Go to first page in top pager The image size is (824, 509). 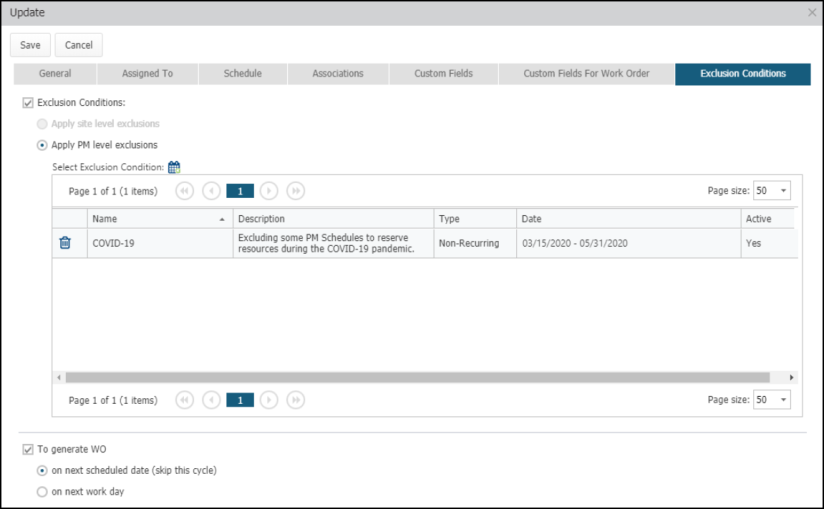click(184, 191)
